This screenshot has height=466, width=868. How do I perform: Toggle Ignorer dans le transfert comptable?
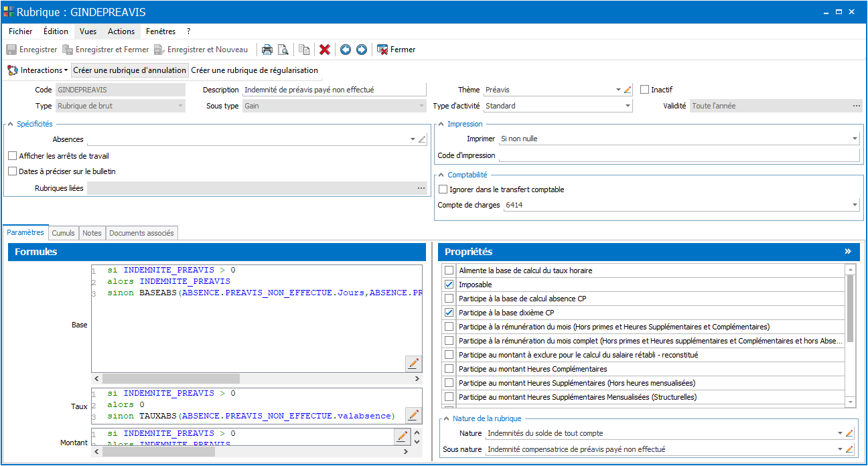[x=443, y=189]
